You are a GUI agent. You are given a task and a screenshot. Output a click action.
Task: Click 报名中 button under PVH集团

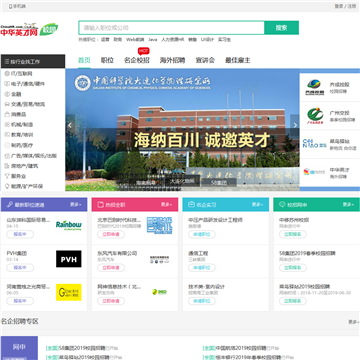coord(20,268)
